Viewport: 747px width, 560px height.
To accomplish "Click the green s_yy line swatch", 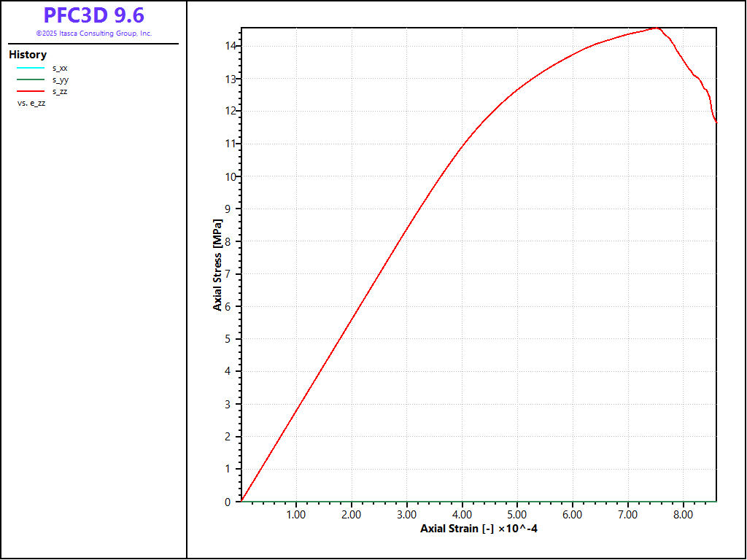I will (31, 79).
